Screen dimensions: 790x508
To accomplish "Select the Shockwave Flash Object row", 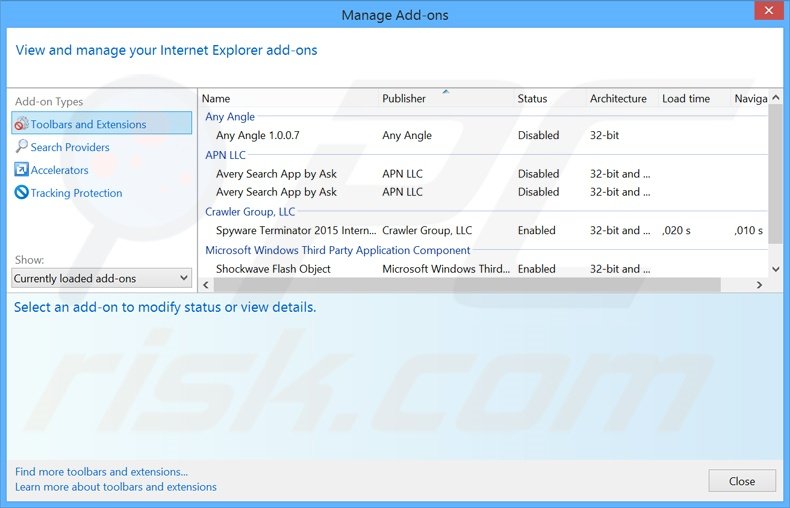I will coord(484,269).
